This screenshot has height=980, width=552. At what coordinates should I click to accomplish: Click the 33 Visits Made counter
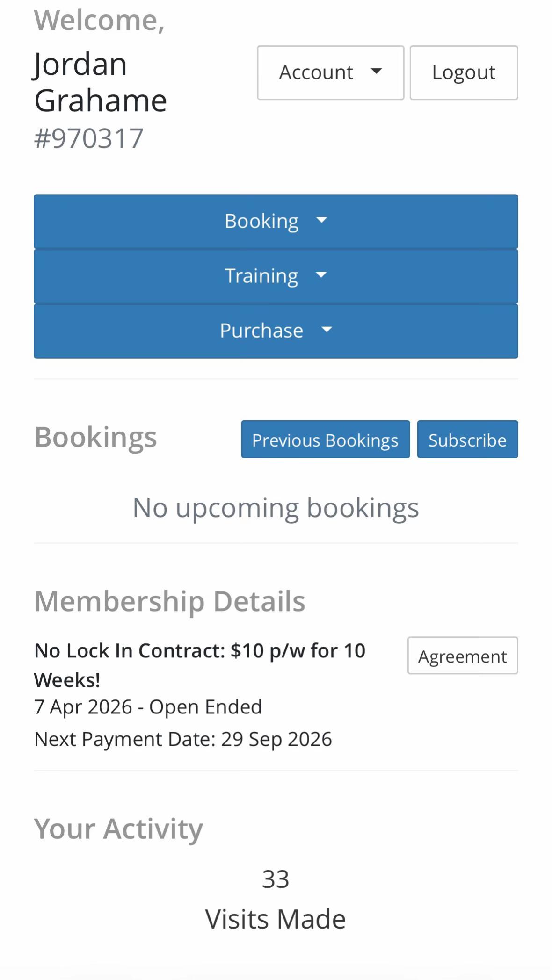[x=276, y=899]
